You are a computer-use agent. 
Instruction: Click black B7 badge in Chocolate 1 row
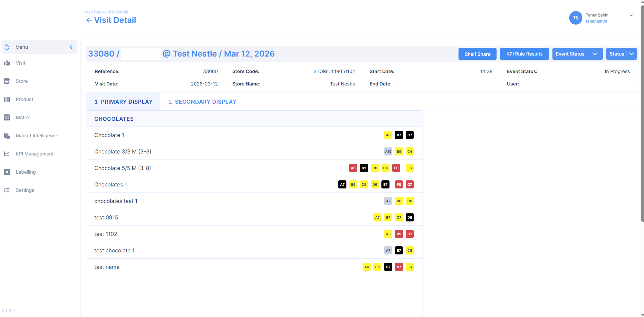[399, 135]
